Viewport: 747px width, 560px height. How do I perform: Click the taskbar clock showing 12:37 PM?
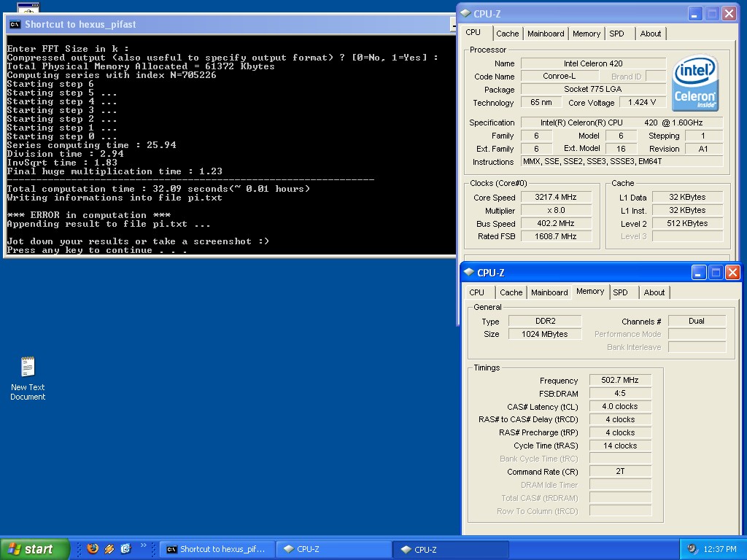click(720, 549)
